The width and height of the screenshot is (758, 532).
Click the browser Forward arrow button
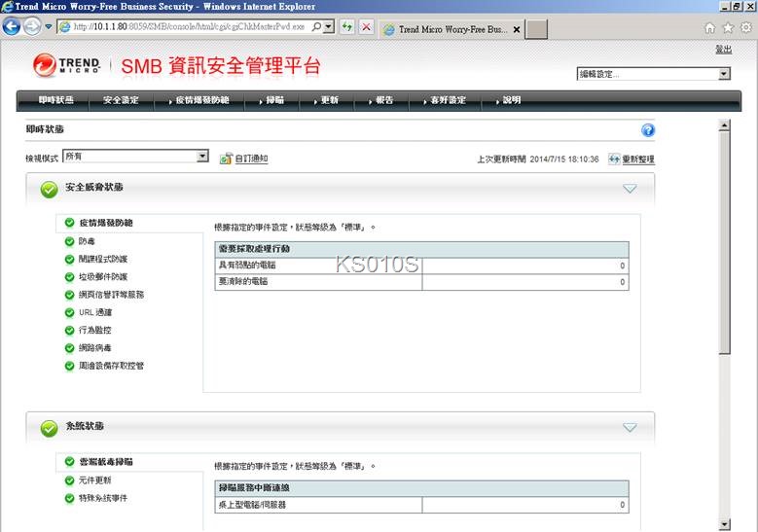(x=32, y=26)
